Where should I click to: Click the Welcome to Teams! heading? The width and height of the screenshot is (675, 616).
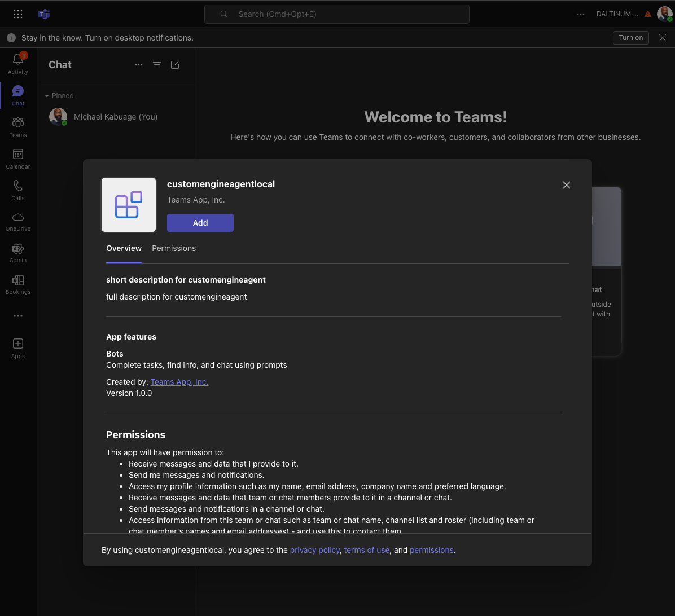coord(436,117)
